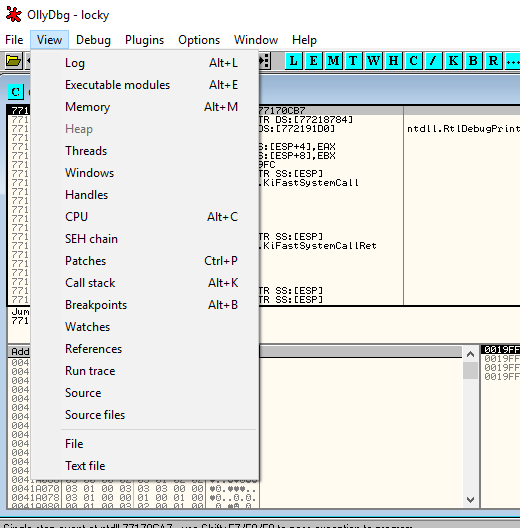Open Handles via H toolbar button

pos(393,61)
